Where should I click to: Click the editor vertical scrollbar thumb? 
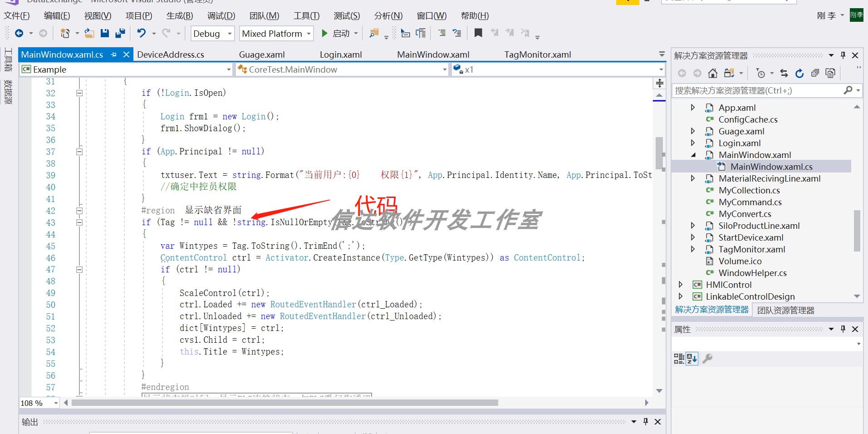pos(659,153)
